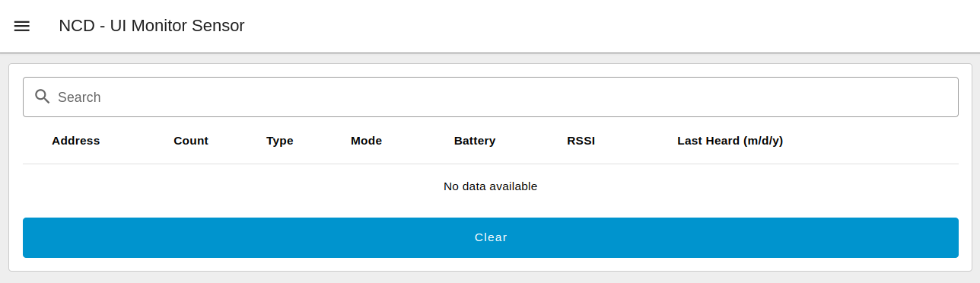980x283 pixels.
Task: Click the NCD - UI Monitor Sensor title
Action: [151, 26]
